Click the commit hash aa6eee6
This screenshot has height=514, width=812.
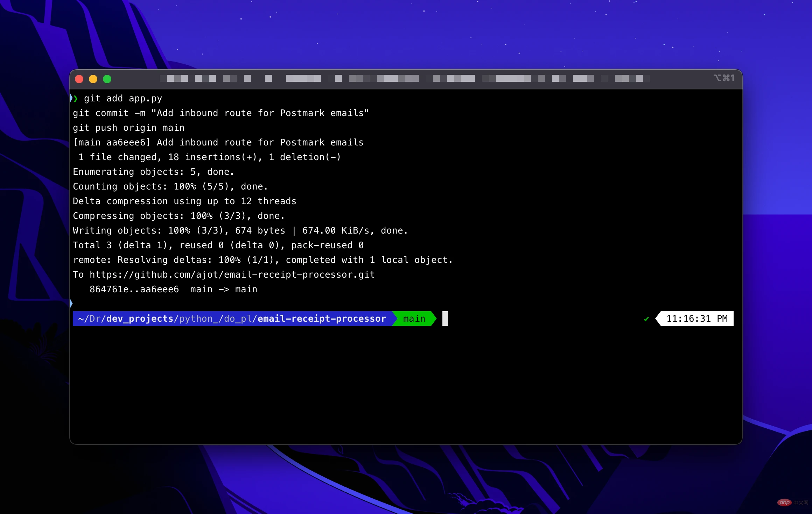[128, 142]
